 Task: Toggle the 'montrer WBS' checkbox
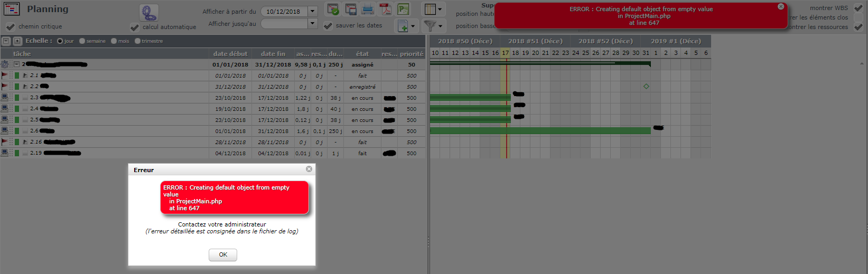(x=858, y=8)
